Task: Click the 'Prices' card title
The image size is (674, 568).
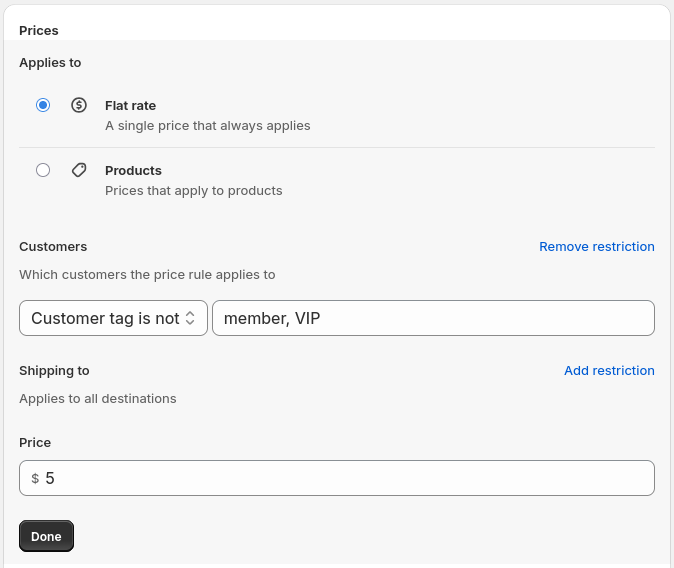Action: coord(39,30)
